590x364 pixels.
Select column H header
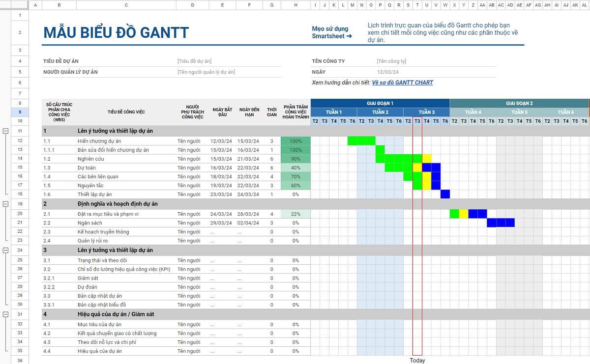tap(295, 5)
